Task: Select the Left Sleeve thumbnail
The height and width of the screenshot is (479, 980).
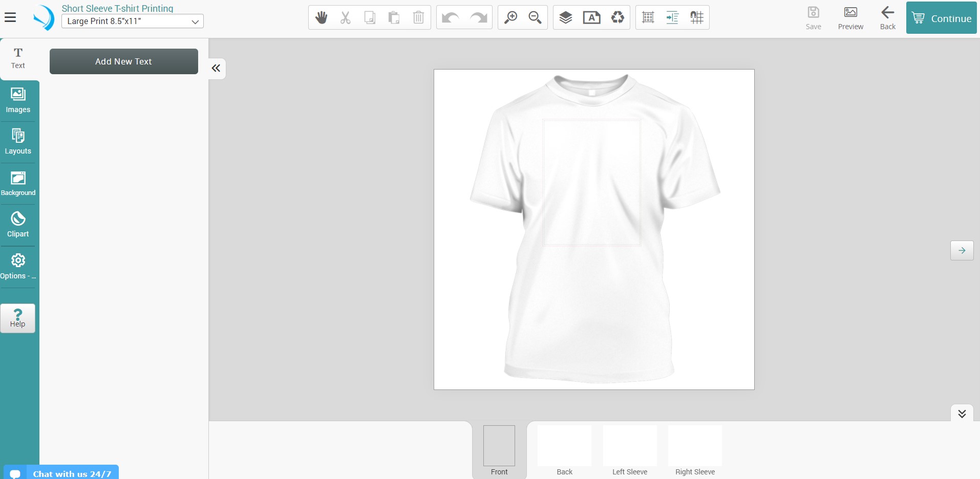Action: pyautogui.click(x=629, y=450)
